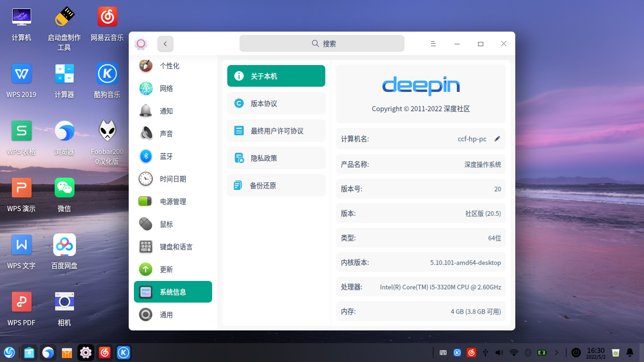View the 版本协议 version agreement page
Viewport: 644px width, 362px height.
tap(276, 103)
